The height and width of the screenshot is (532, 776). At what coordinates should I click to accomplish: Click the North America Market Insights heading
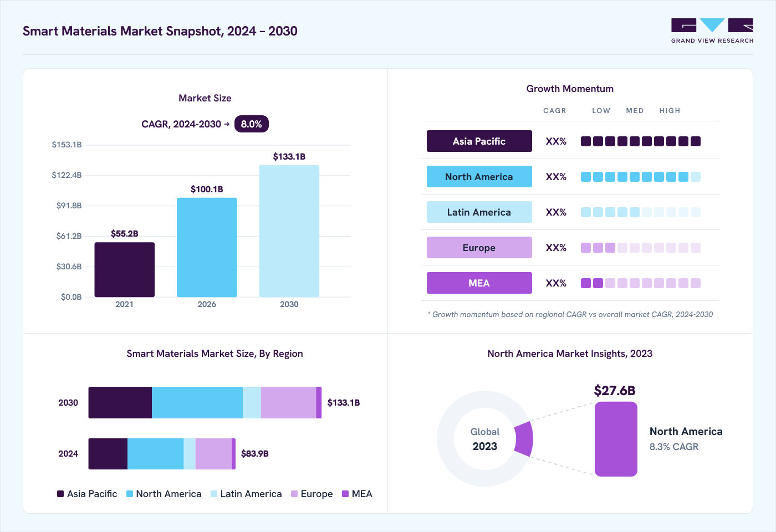click(x=570, y=354)
